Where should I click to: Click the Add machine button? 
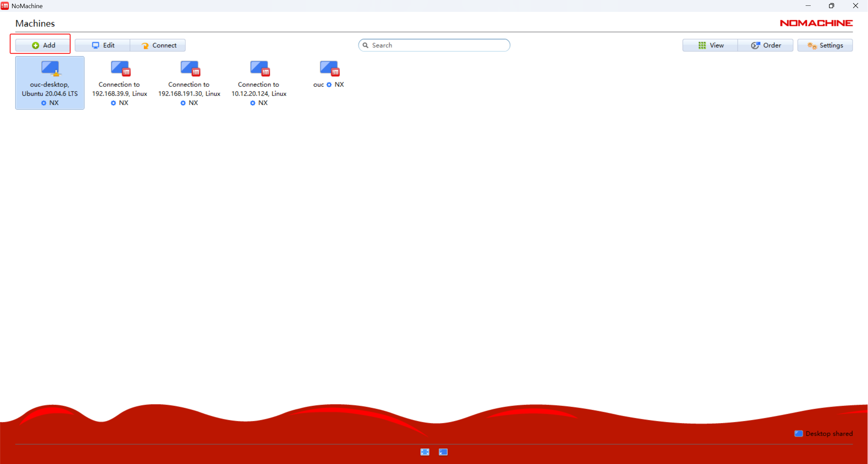(x=43, y=45)
